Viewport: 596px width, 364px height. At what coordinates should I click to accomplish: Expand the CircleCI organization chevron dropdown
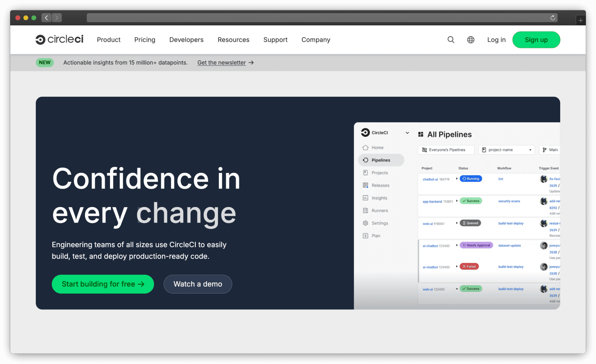407,133
